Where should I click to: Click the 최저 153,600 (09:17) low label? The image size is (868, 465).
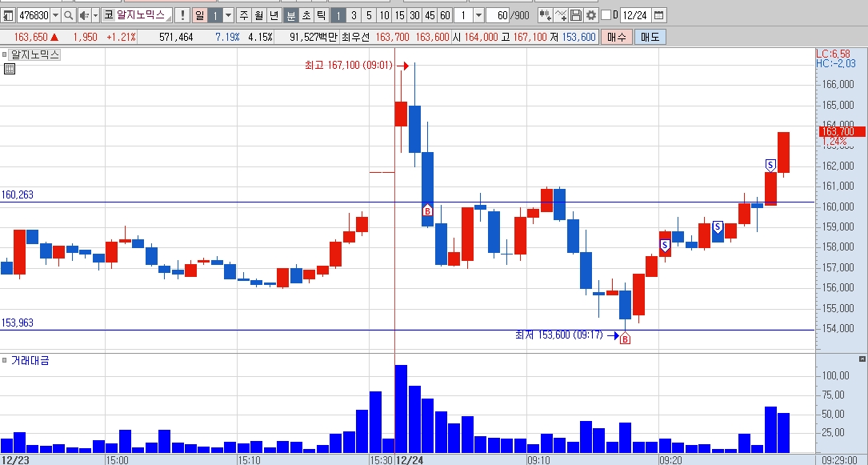(x=558, y=335)
